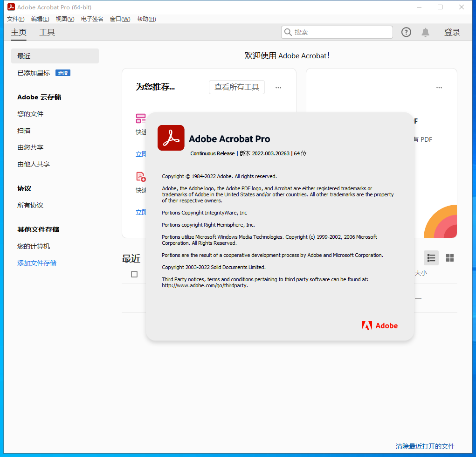The width and height of the screenshot is (476, 457).
Task: Click the 登录 button
Action: point(452,32)
